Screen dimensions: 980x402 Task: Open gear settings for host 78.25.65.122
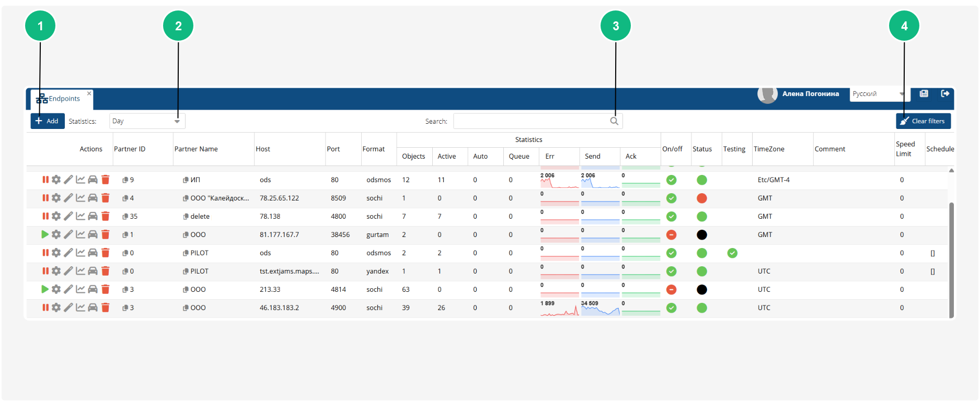tap(56, 198)
